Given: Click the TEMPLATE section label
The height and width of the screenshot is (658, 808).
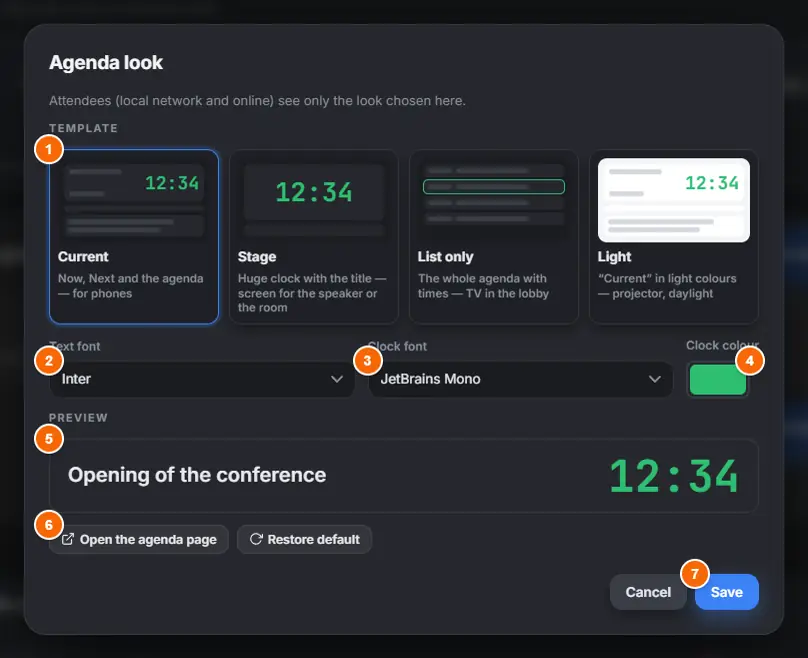Looking at the screenshot, I should [x=83, y=128].
